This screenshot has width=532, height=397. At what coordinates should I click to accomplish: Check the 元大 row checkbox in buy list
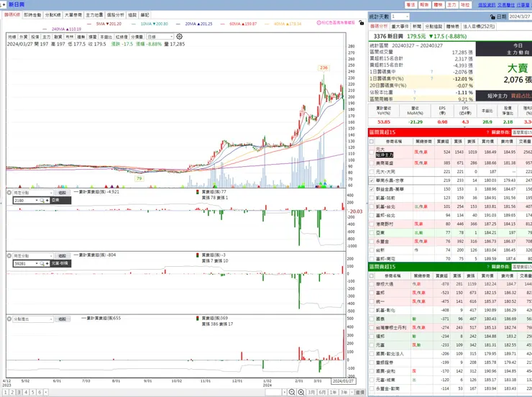(x=372, y=152)
